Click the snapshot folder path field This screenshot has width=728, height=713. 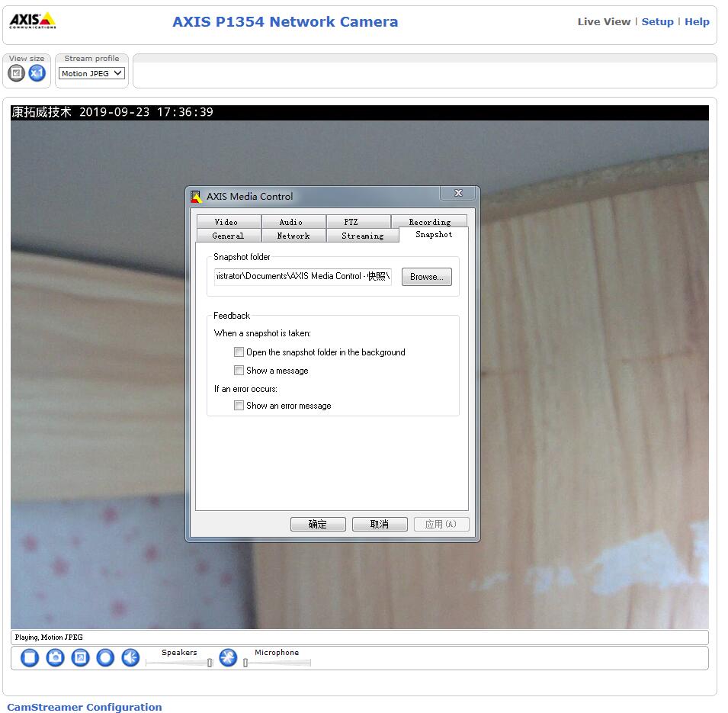(x=303, y=277)
